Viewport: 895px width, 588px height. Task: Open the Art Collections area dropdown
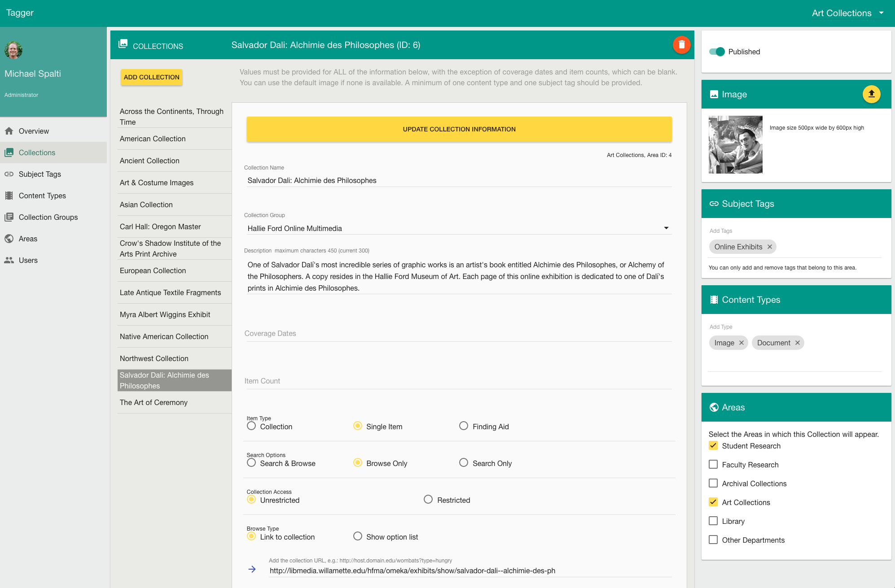coord(847,13)
